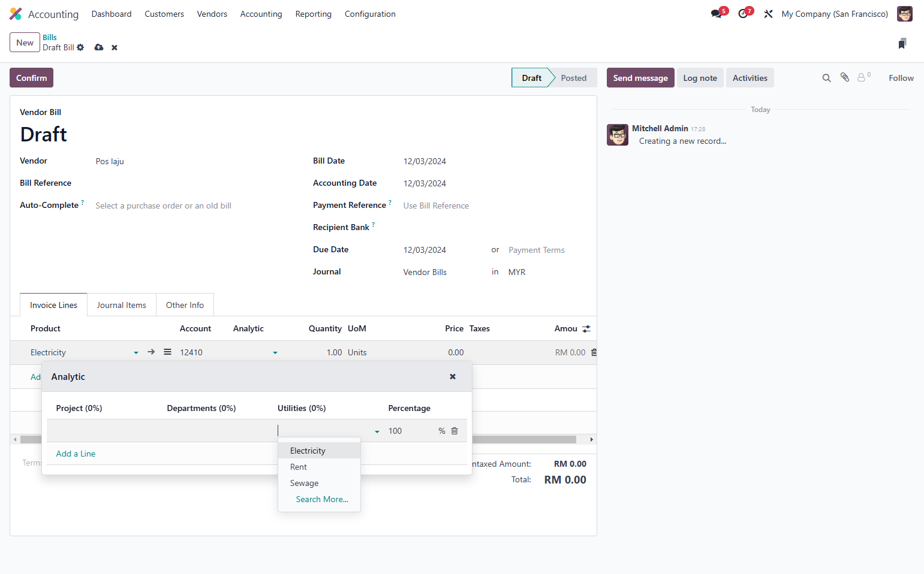The width and height of the screenshot is (924, 574).
Task: Click the right arrow of the horizontal scrollbar
Action: 591,440
